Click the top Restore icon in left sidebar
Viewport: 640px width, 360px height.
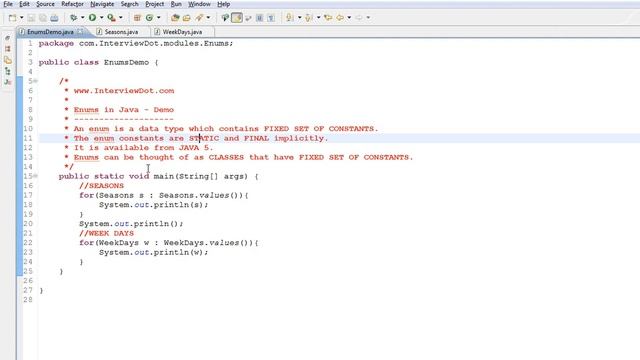[7, 38]
